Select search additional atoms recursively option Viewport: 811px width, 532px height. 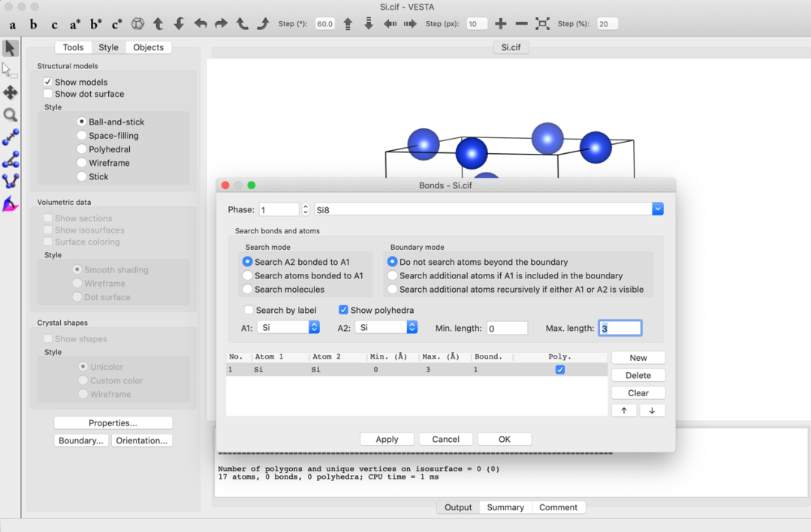pos(392,290)
